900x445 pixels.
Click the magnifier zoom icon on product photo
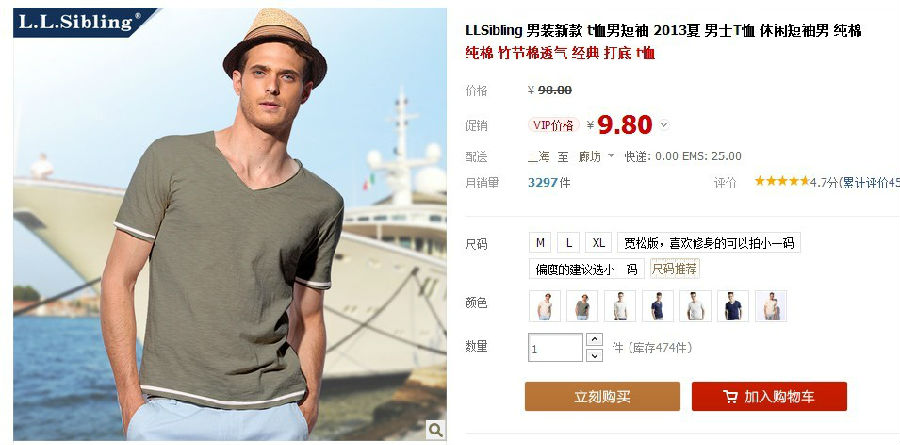pos(436,429)
